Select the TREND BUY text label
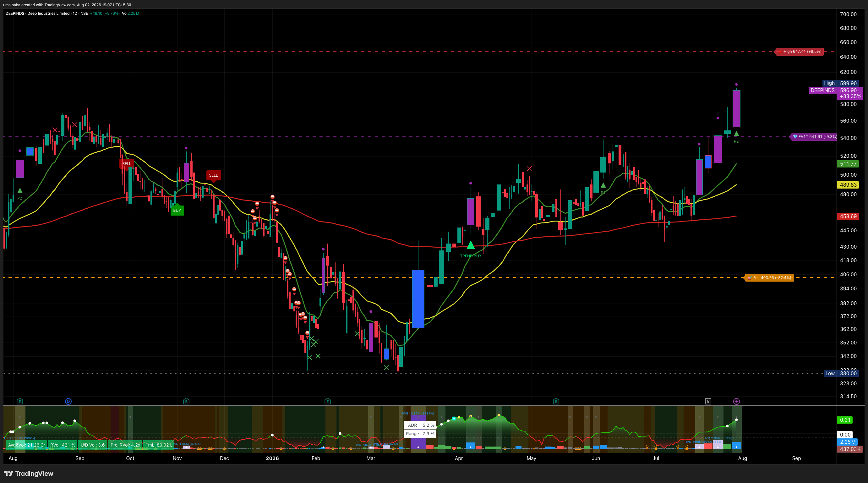 pos(471,256)
